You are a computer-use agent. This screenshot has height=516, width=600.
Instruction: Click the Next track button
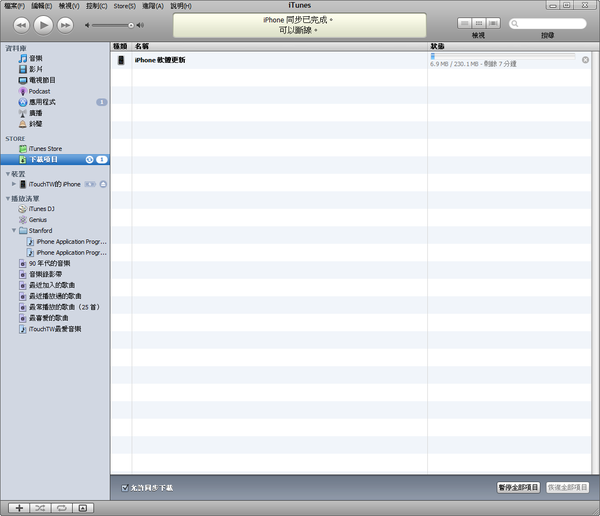tap(65, 25)
